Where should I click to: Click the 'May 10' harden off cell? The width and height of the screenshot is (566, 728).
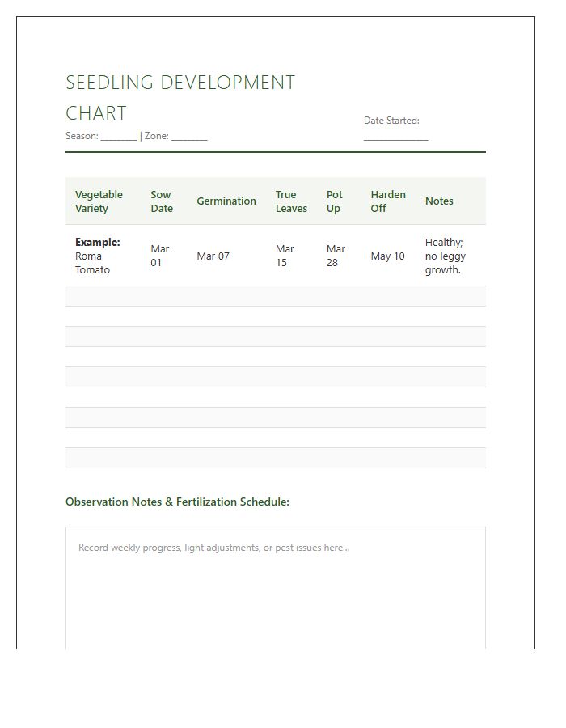(388, 256)
